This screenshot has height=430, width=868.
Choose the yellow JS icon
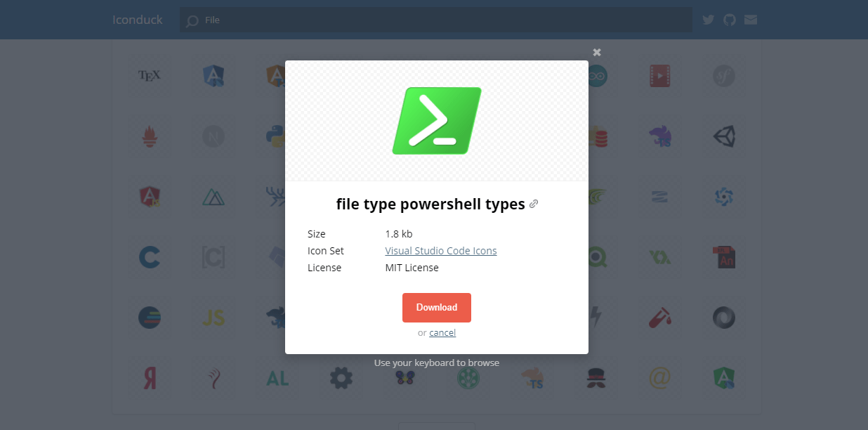pyautogui.click(x=213, y=318)
